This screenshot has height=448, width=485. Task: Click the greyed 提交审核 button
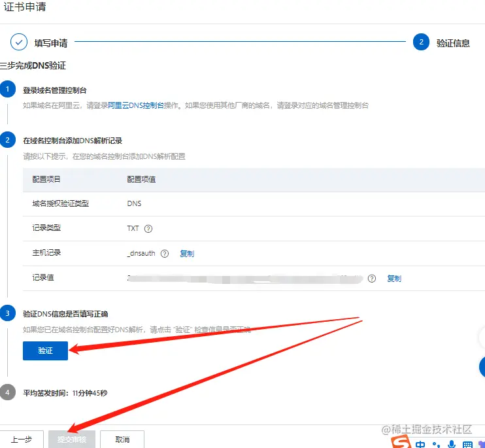(x=72, y=439)
